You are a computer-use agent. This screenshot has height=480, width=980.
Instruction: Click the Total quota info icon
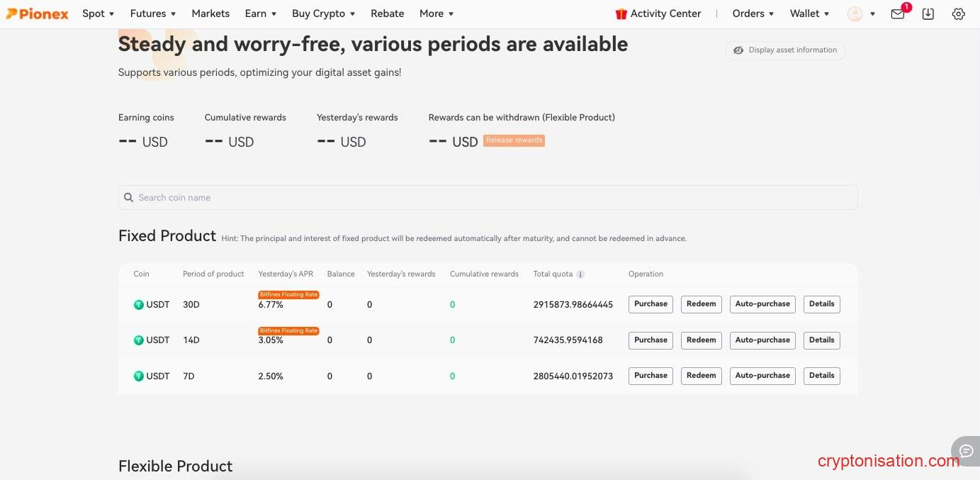tap(580, 274)
